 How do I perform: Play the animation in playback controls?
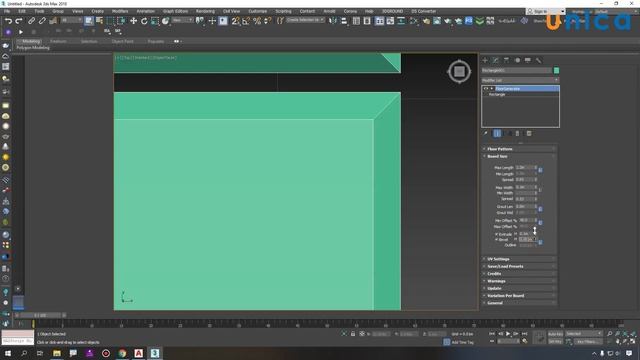508,334
